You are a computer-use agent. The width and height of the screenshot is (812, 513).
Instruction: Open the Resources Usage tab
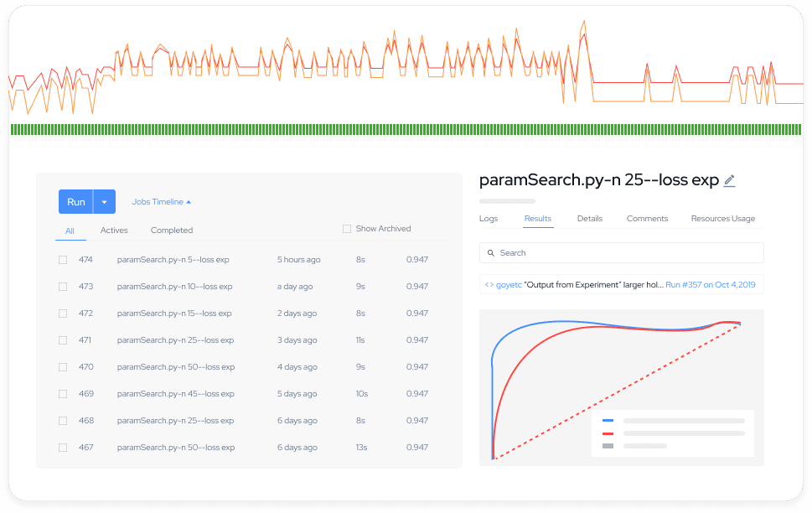[x=722, y=219]
